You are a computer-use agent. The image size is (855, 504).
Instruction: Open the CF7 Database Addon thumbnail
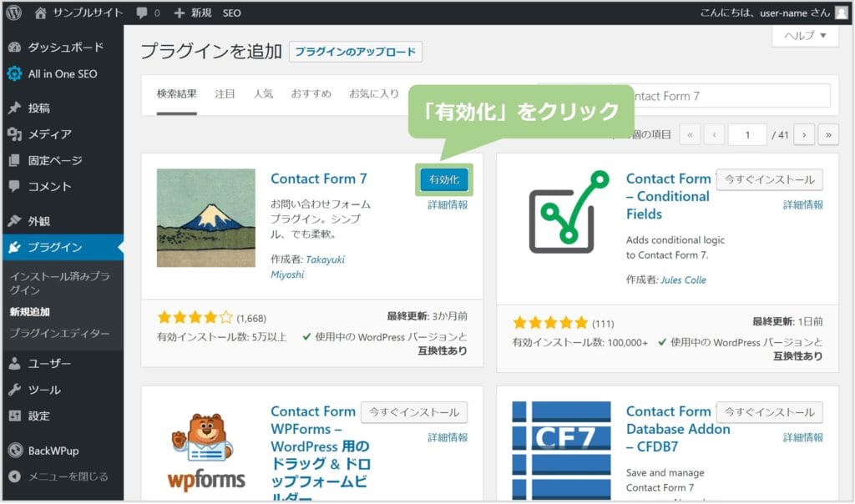tap(562, 451)
